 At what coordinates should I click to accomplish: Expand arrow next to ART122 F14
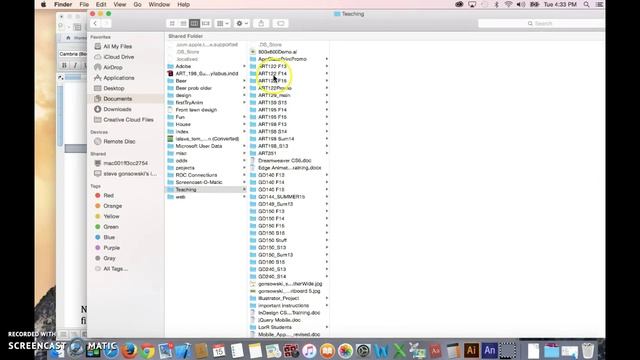point(327,73)
